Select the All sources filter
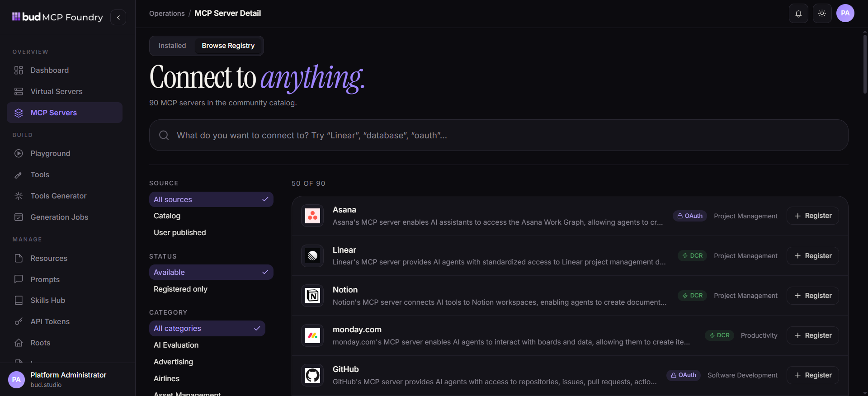Screen dimensions: 868x396 pyautogui.click(x=211, y=199)
